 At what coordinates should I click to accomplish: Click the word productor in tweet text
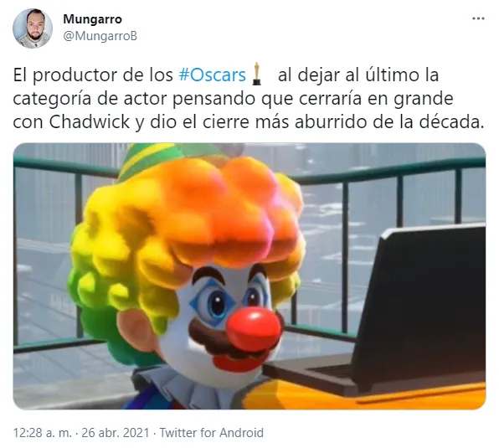coord(75,75)
